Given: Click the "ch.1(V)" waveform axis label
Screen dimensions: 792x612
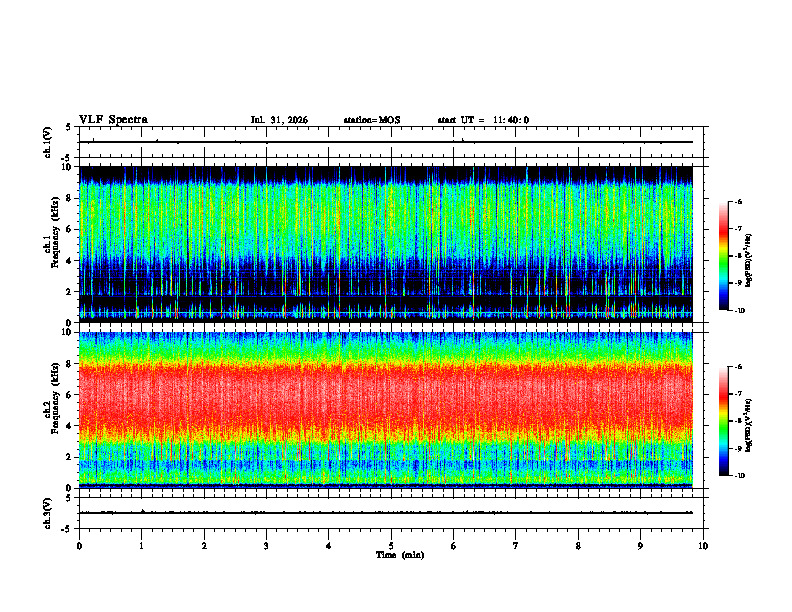Looking at the screenshot, I should pyautogui.click(x=47, y=142).
